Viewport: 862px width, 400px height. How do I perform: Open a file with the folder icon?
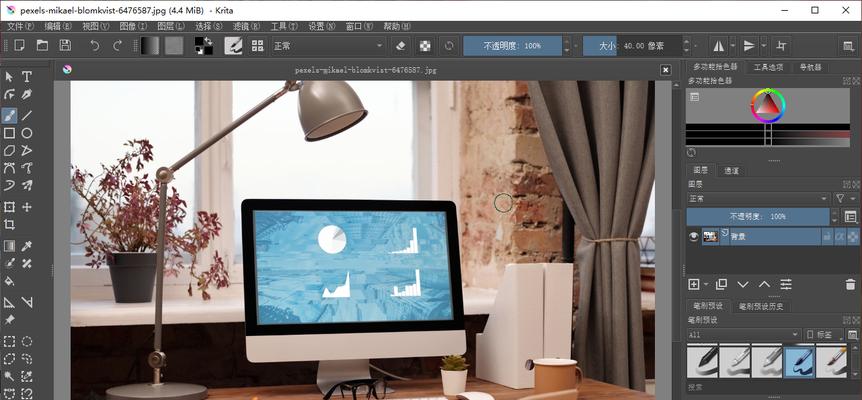coord(42,46)
